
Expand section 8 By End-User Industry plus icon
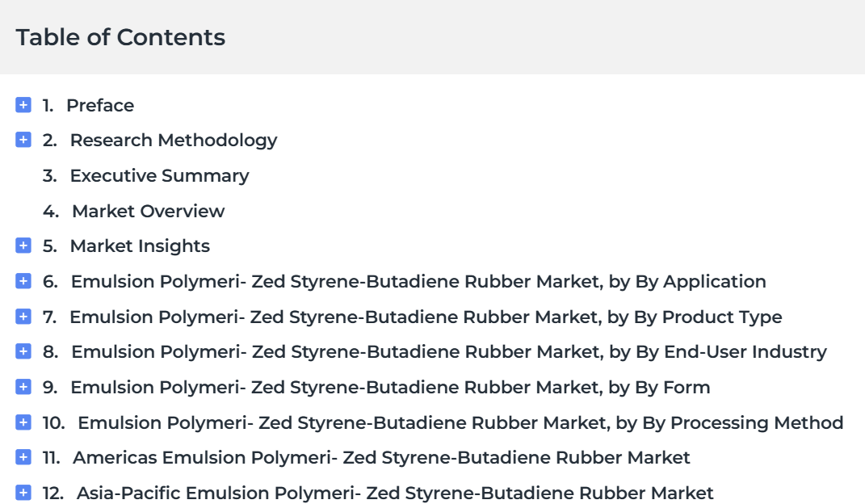click(x=23, y=351)
